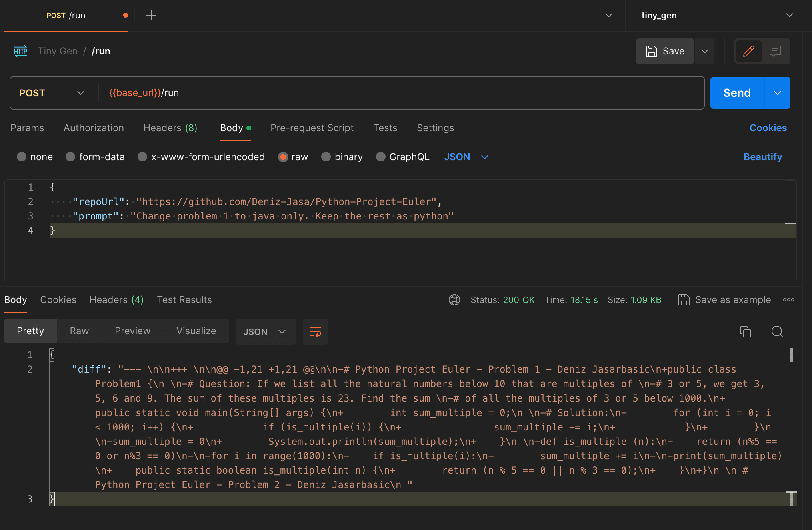Screen dimensions: 812x530
Task: Click Tiny Gen breadcrumb link
Action: click(x=58, y=51)
